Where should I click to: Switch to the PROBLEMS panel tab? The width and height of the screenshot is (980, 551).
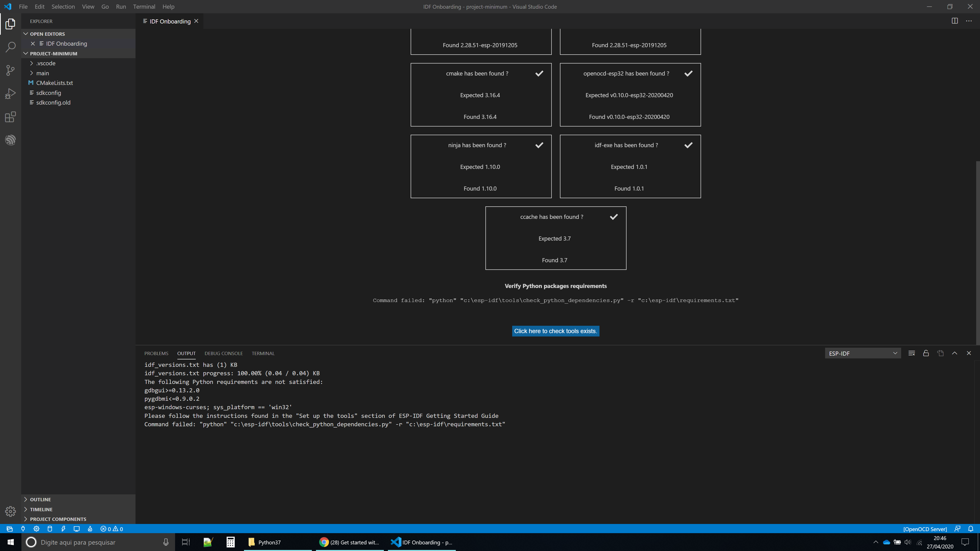click(156, 353)
